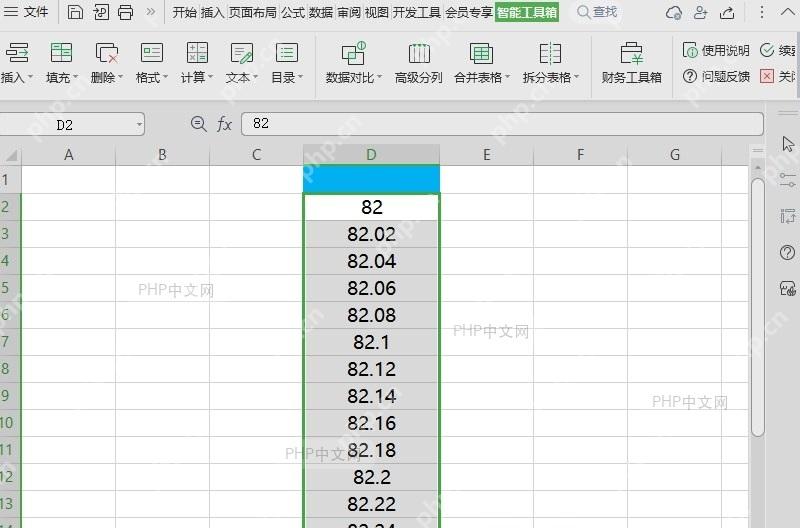The image size is (800, 528).
Task: Click the 问题反馈 button
Action: coord(716,77)
